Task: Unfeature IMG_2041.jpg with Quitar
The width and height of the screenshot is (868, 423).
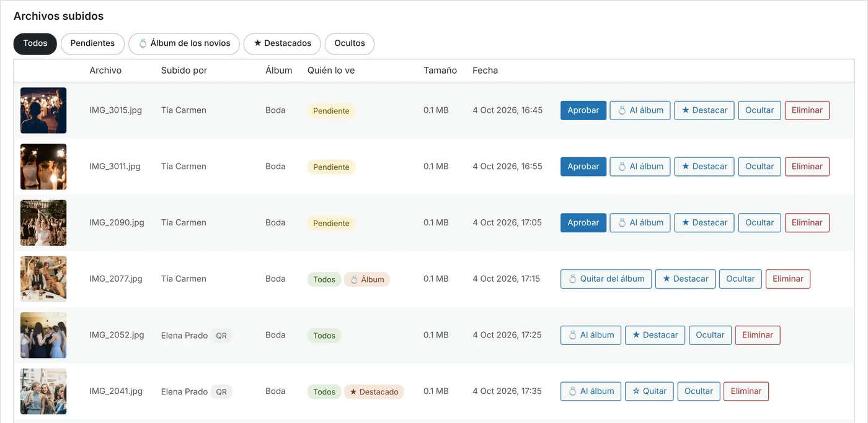Action: pos(650,391)
